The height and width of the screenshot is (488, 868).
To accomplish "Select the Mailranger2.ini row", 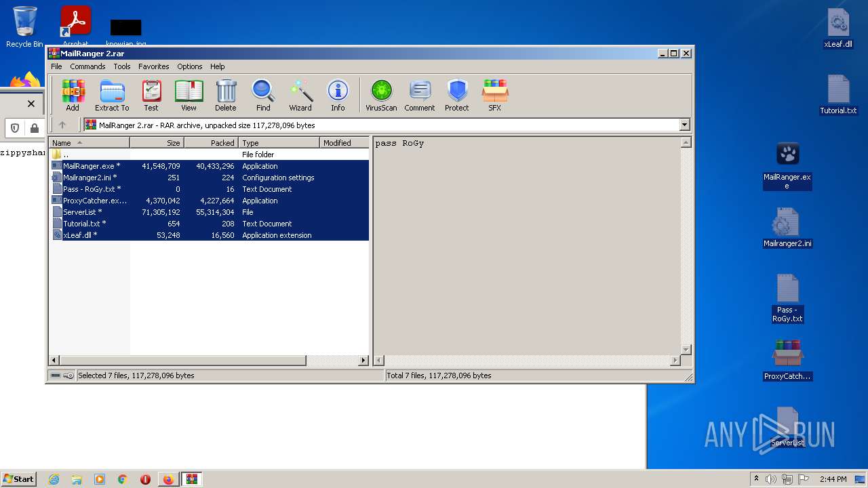I will pos(210,178).
